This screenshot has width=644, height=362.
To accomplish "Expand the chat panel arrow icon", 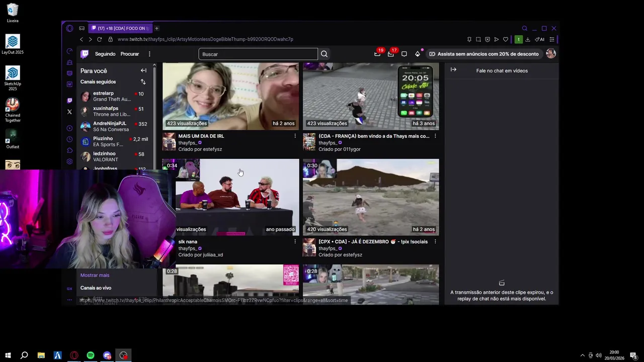I will [x=453, y=70].
